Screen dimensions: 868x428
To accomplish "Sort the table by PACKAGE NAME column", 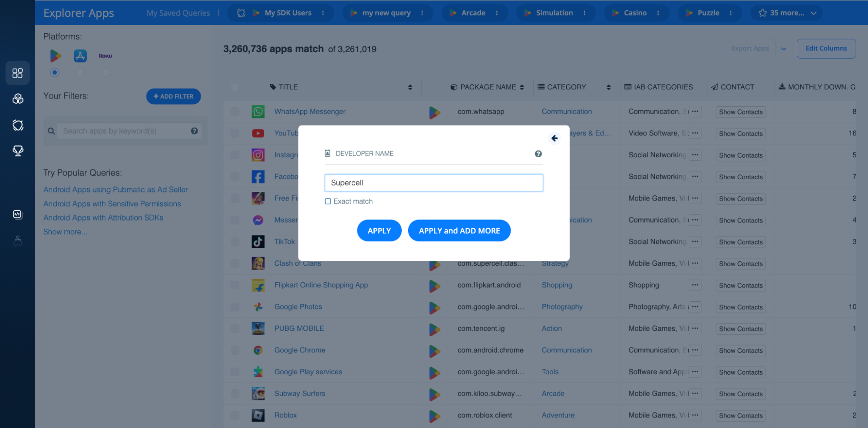I will point(522,87).
